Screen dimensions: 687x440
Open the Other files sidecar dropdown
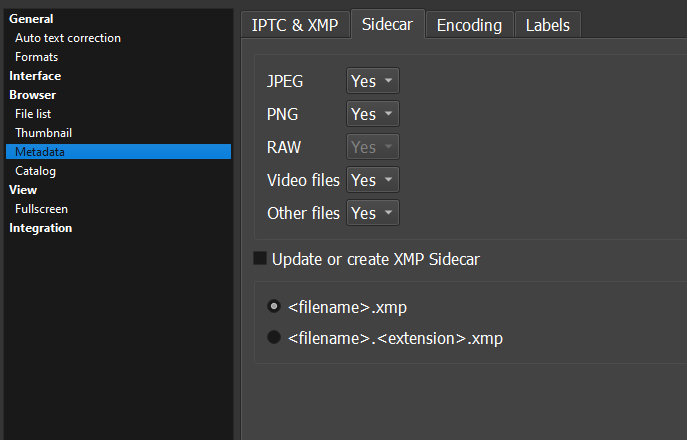click(372, 213)
